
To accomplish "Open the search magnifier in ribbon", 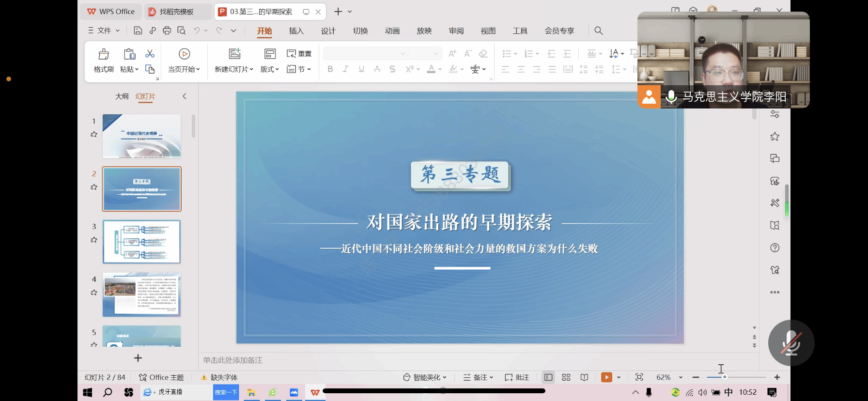I will pyautogui.click(x=599, y=31).
